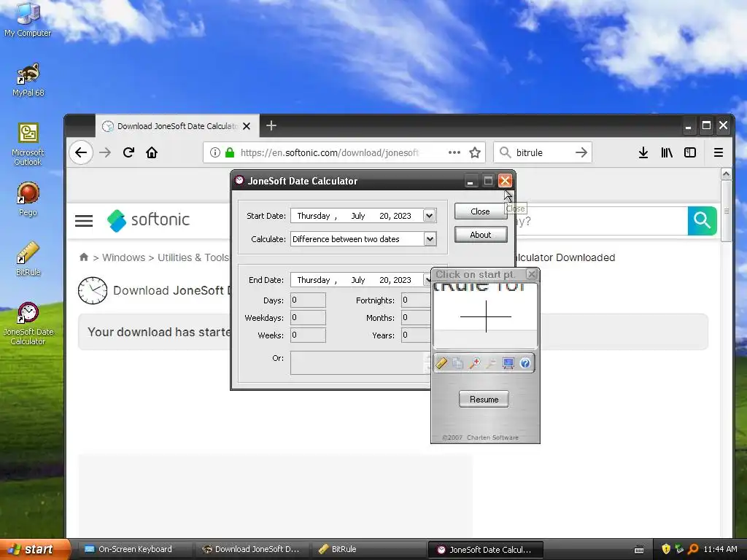Close the 'Download JoneSoft Date Calculator' tab

tap(247, 126)
